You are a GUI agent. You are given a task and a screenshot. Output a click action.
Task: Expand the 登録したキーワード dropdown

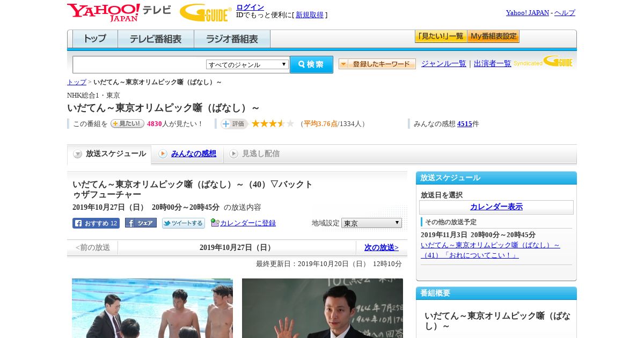point(377,64)
